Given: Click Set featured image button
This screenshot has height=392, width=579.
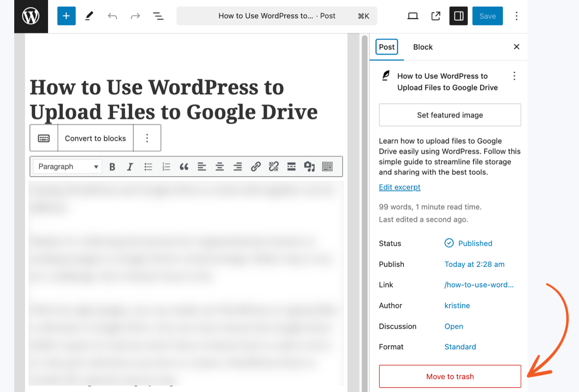Looking at the screenshot, I should [x=450, y=115].
